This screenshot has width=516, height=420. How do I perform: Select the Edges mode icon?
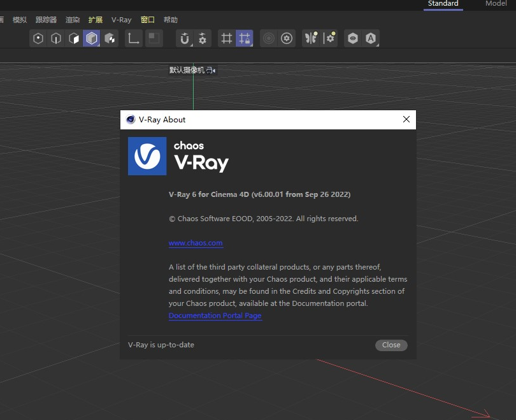pyautogui.click(x=57, y=38)
